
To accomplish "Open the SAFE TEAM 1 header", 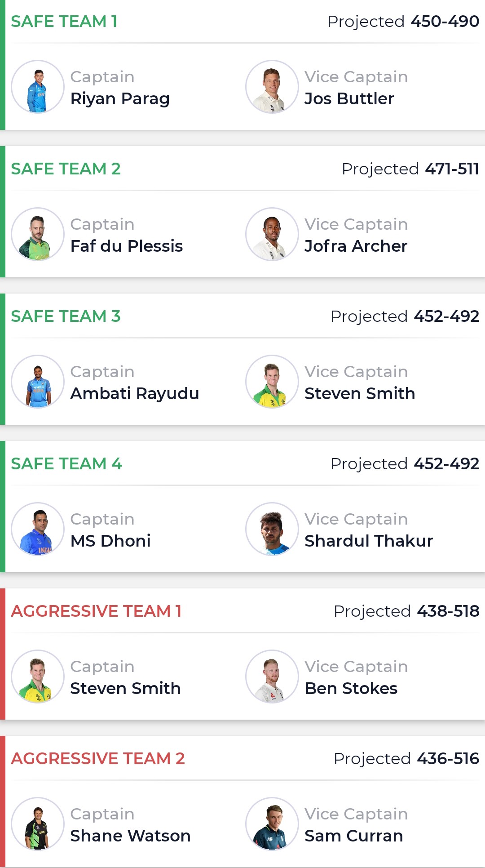I will [64, 21].
